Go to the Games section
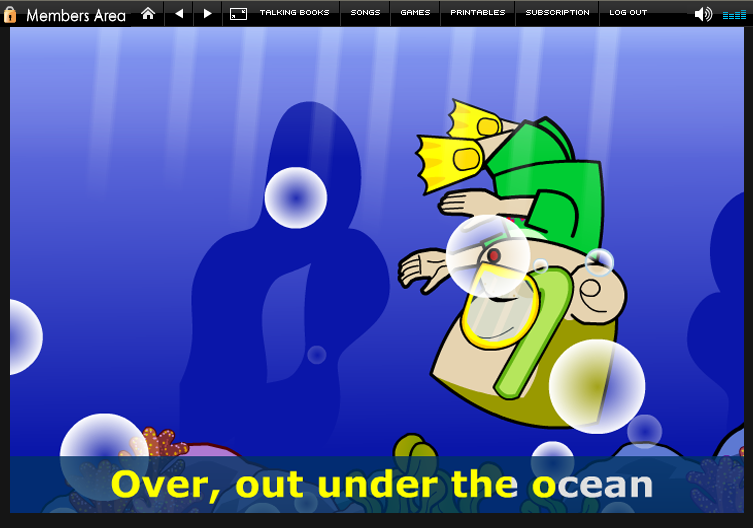 [415, 13]
